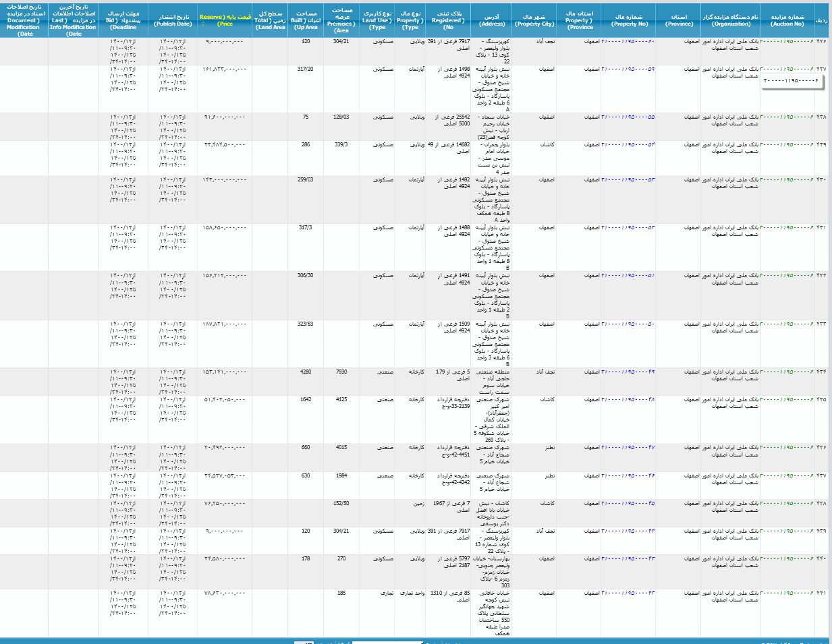Image resolution: width=832 pixels, height=644 pixels.
Task: Open the property number link in row 429
Action: point(628,145)
